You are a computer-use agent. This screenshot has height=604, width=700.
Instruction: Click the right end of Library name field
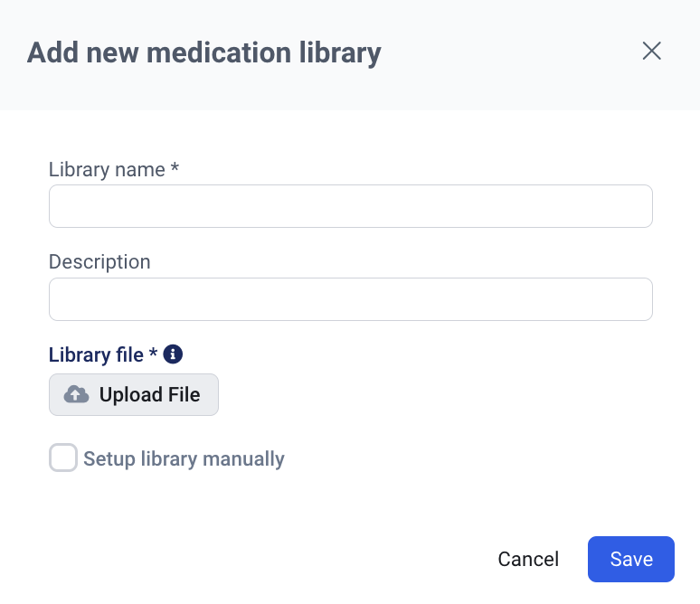(x=633, y=206)
